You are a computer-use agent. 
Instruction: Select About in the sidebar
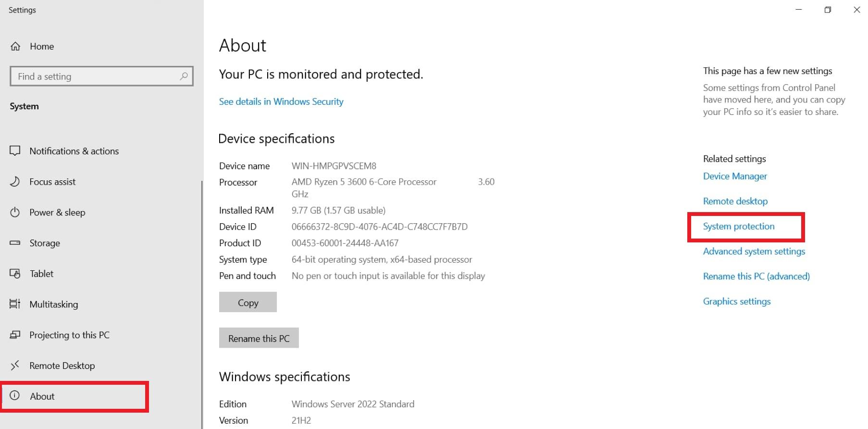coord(42,396)
